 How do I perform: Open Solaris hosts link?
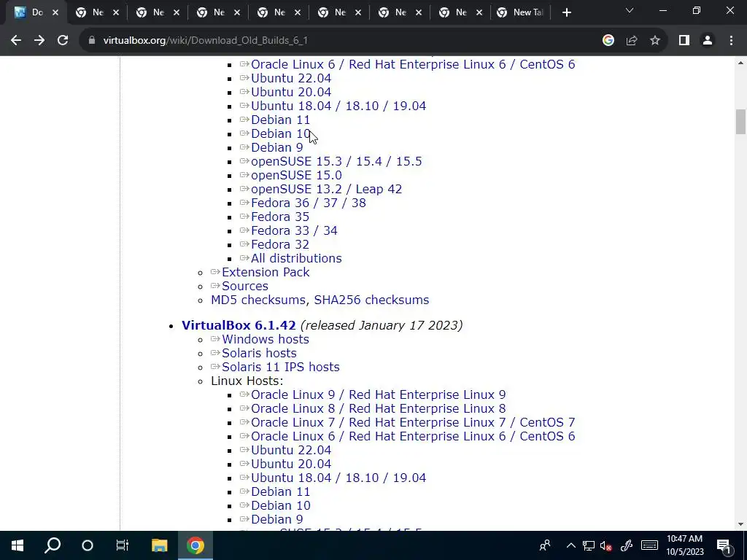(259, 353)
